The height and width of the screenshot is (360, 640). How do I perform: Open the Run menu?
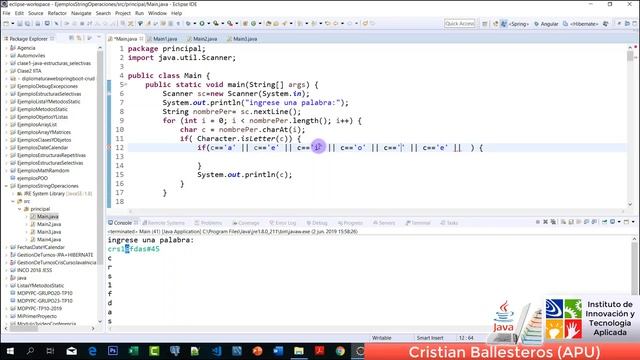click(x=140, y=13)
